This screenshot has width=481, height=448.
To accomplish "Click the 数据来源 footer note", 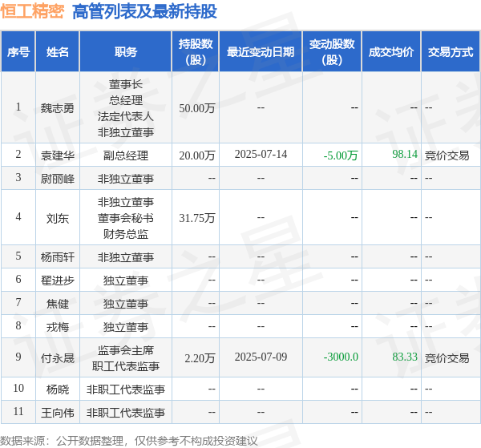I will (129, 441).
